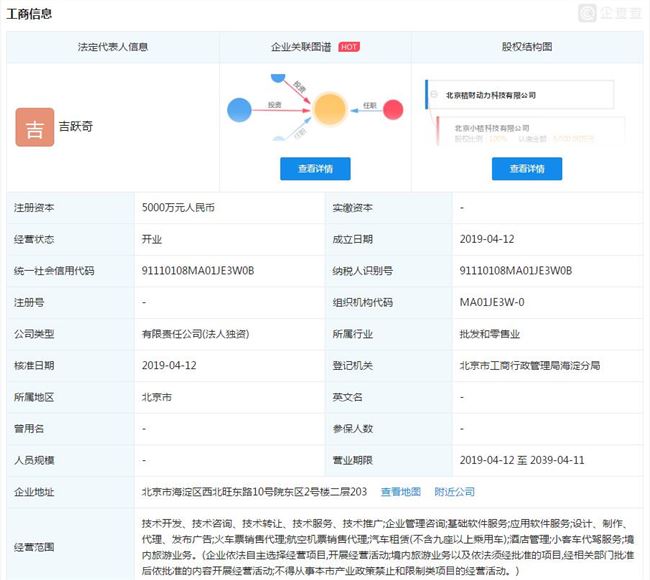
Task: Click the orange center node in graph
Action: click(x=330, y=109)
